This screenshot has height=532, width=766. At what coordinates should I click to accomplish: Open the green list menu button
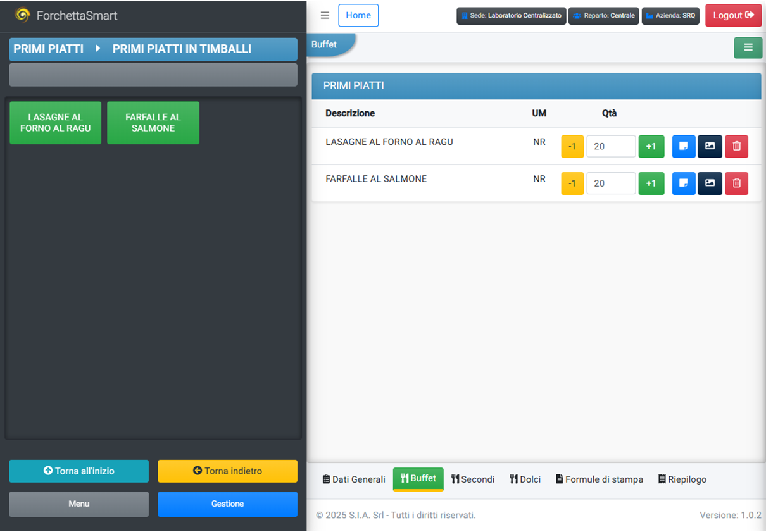[748, 47]
